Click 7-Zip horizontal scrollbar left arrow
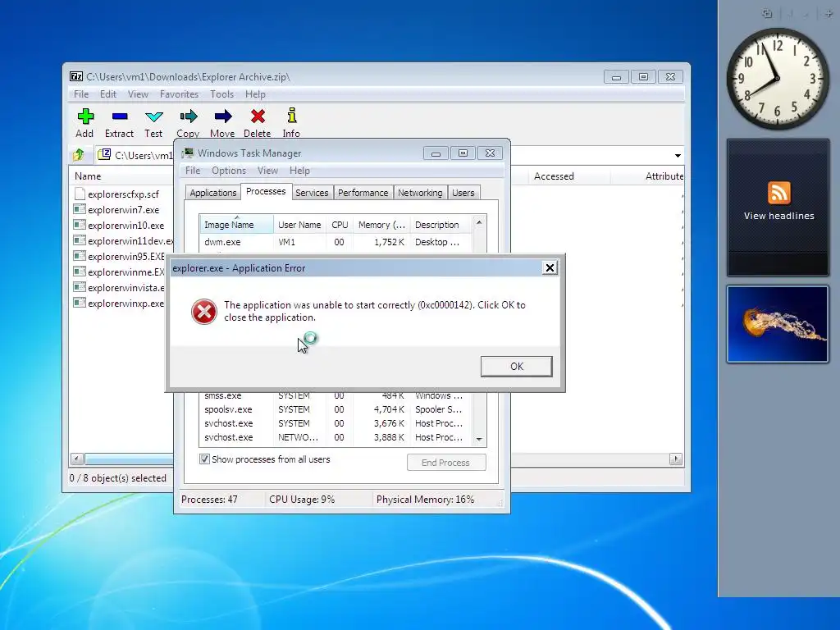This screenshot has width=840, height=630. [x=76, y=459]
